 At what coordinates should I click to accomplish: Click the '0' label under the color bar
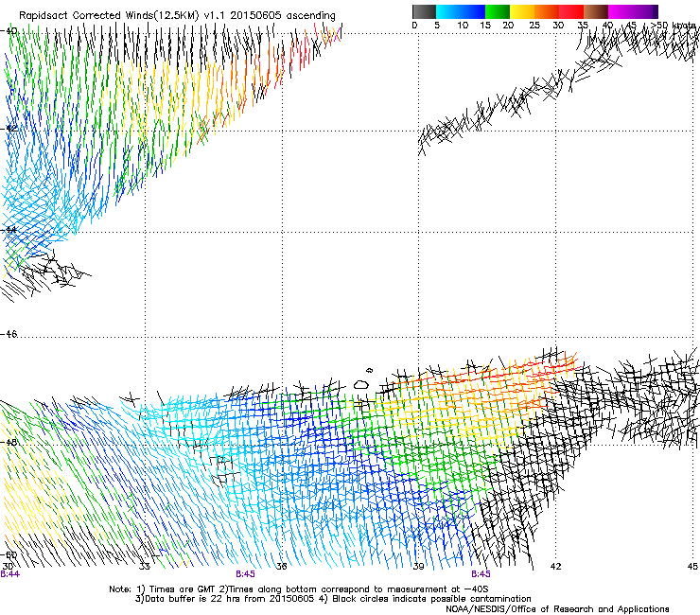414,26
